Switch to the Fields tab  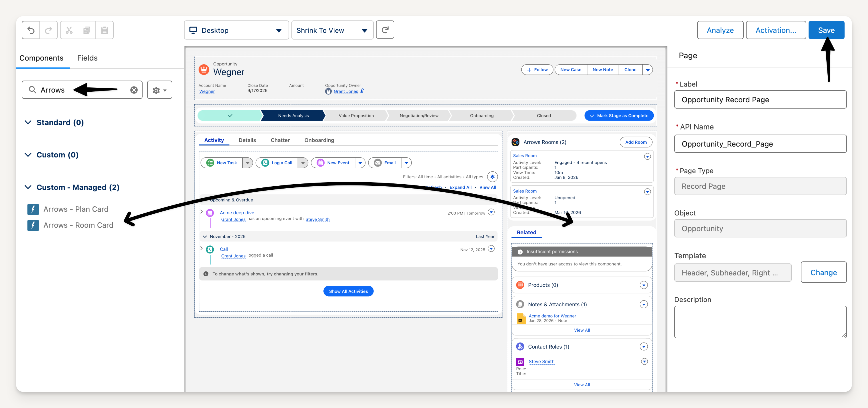87,58
